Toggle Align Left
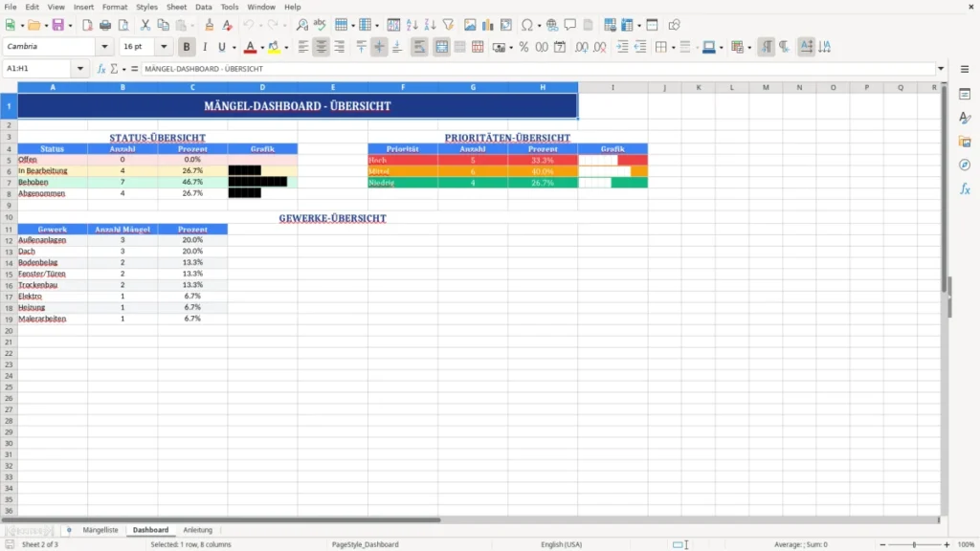 (x=303, y=47)
